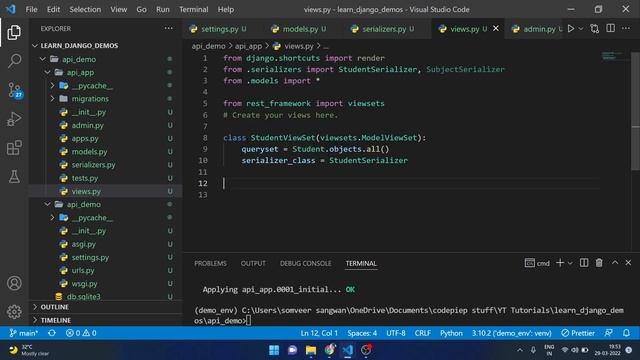The width and height of the screenshot is (640, 360).
Task: Click Spaces: 4 indentation setting
Action: pyautogui.click(x=362, y=333)
